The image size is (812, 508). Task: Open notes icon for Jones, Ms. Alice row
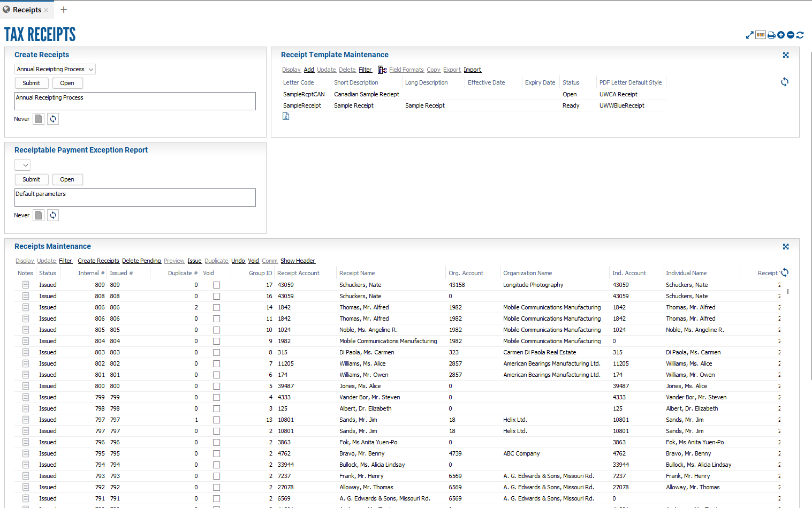tap(26, 386)
